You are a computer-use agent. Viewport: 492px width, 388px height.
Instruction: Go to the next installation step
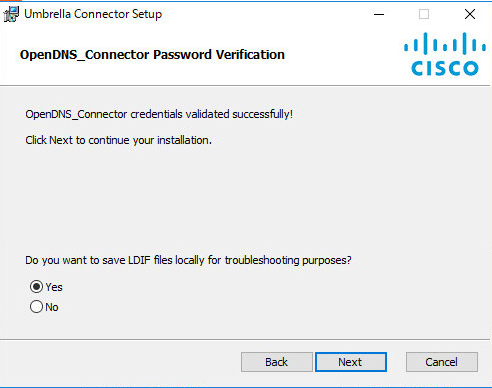coord(351,362)
